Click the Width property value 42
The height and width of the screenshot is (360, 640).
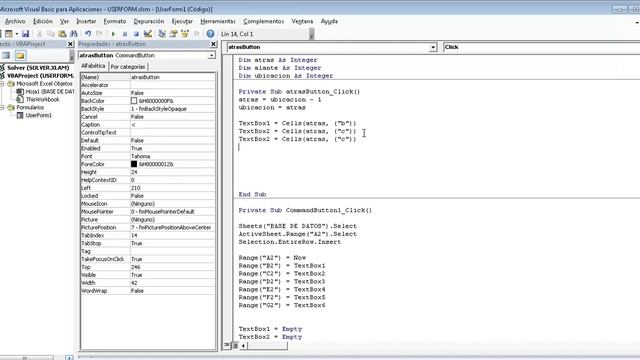172,282
